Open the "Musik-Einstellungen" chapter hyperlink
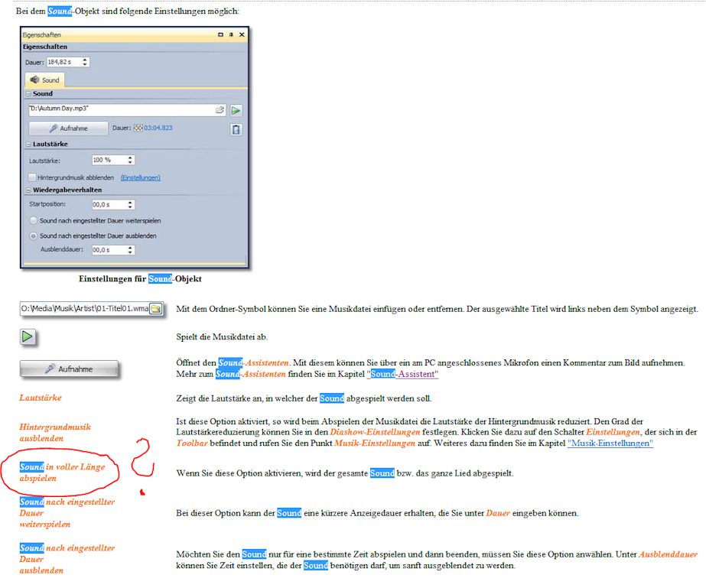The height and width of the screenshot is (588, 706). click(610, 443)
